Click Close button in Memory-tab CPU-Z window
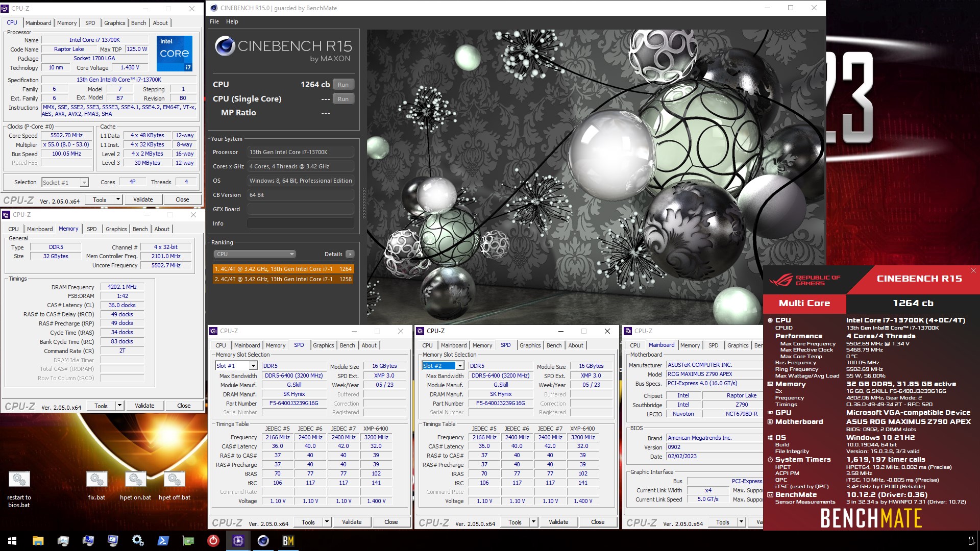 184,406
